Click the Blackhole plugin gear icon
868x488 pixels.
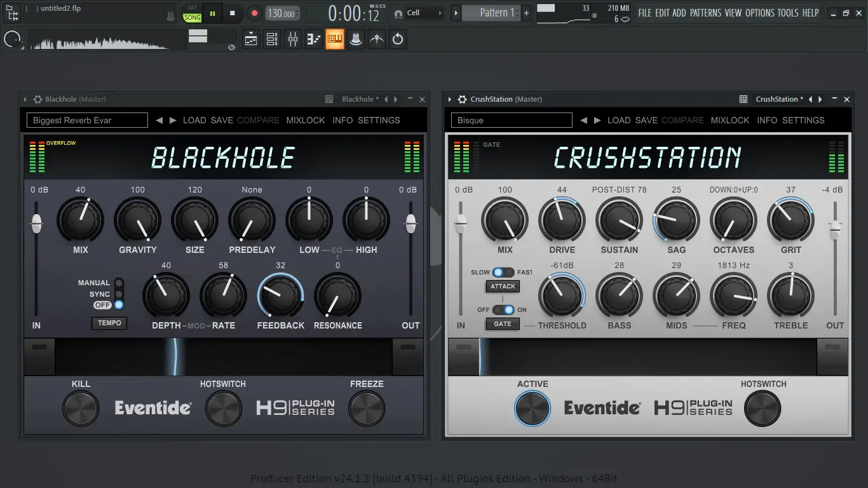click(x=37, y=99)
